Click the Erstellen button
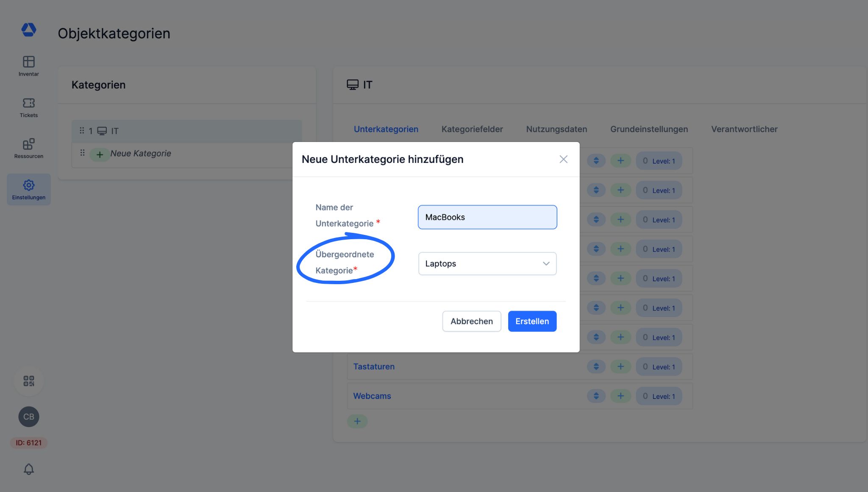Image resolution: width=868 pixels, height=492 pixels. tap(532, 321)
